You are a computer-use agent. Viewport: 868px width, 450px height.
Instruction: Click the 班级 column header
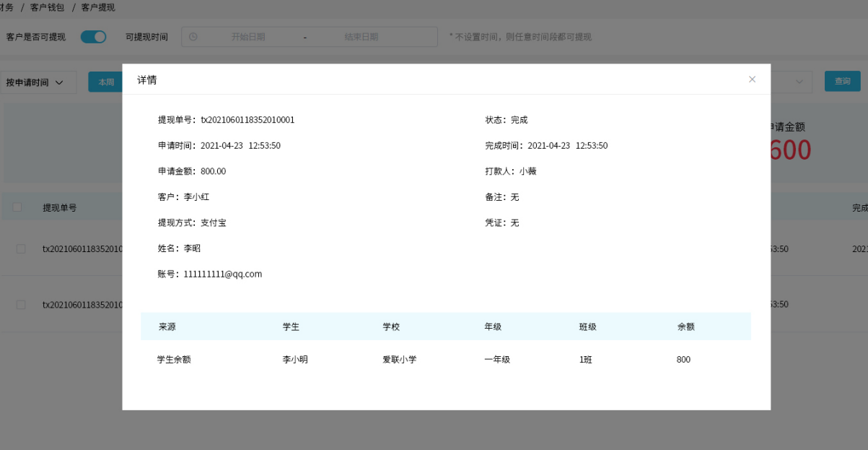point(588,327)
